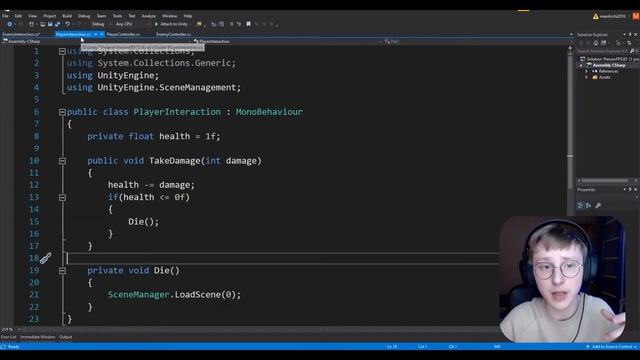
Task: Open the View menu
Action: pyautogui.click(x=32, y=16)
